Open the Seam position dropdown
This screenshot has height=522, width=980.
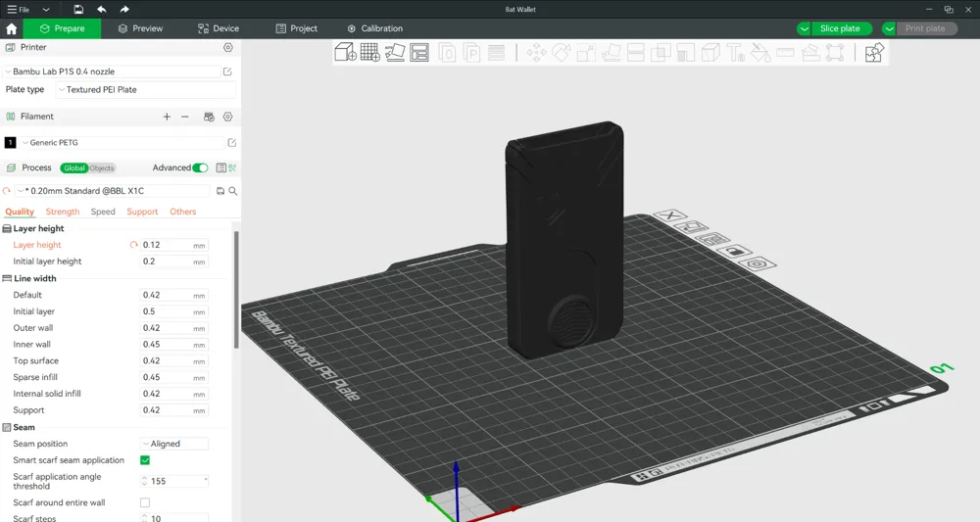coord(174,444)
